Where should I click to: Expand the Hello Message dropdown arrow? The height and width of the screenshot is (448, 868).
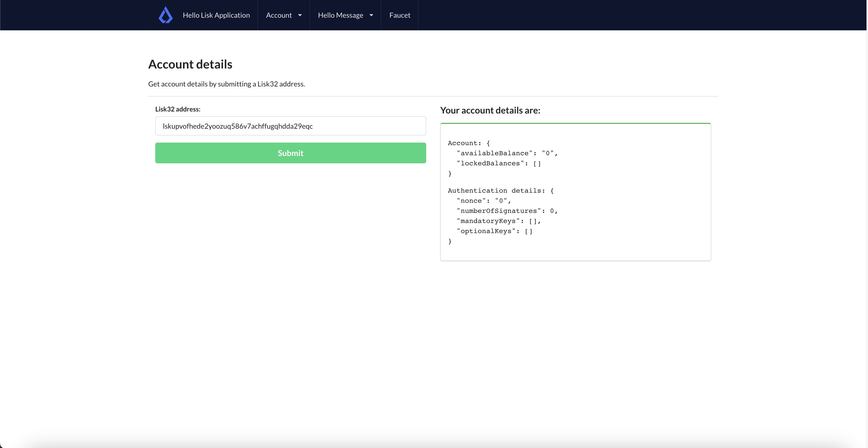[x=371, y=15]
